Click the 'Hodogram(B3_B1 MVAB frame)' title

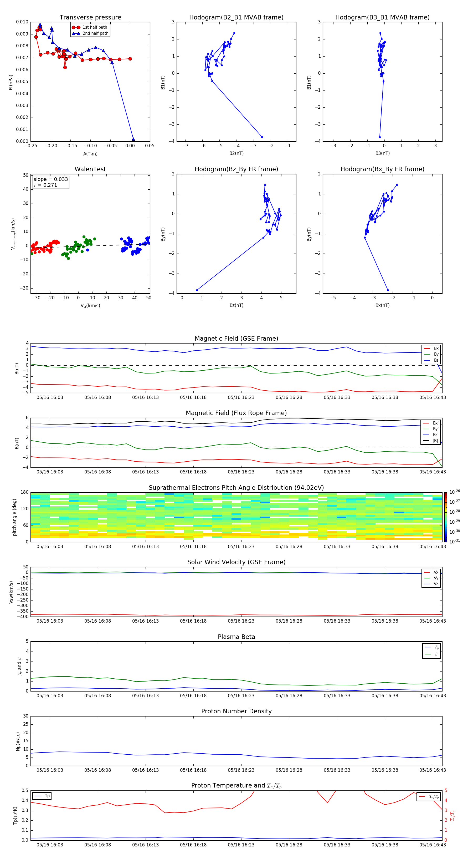[382, 18]
